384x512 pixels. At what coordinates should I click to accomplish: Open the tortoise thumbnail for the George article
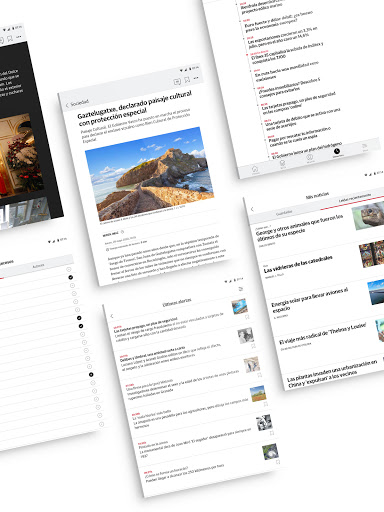click(368, 216)
